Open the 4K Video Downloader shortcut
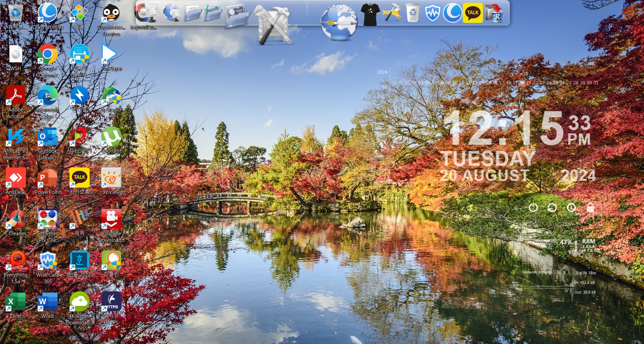 pos(79,308)
